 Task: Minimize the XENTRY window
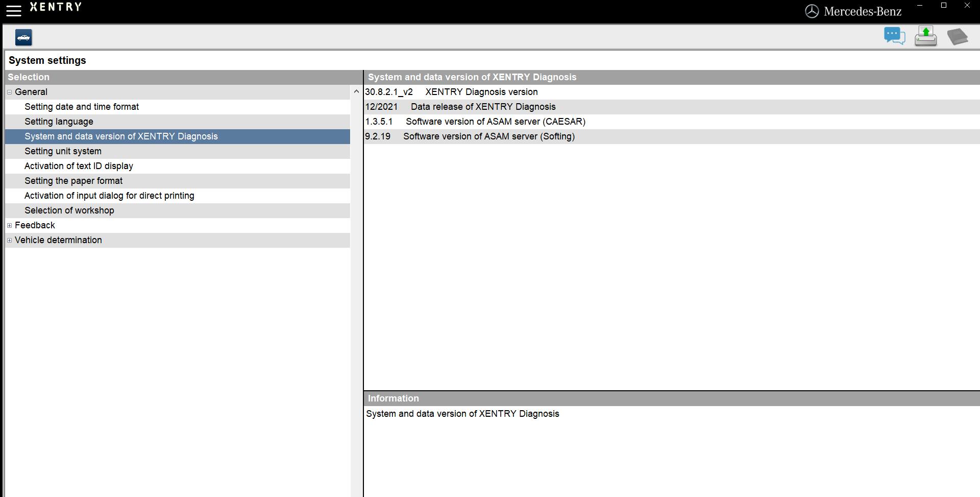point(920,6)
